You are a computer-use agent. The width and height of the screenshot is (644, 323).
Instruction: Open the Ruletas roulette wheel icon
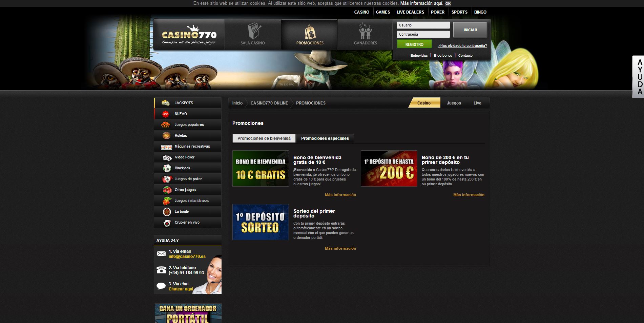point(166,135)
